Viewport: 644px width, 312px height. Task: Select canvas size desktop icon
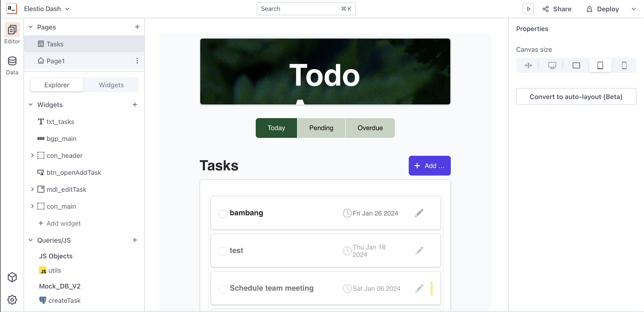click(x=552, y=65)
